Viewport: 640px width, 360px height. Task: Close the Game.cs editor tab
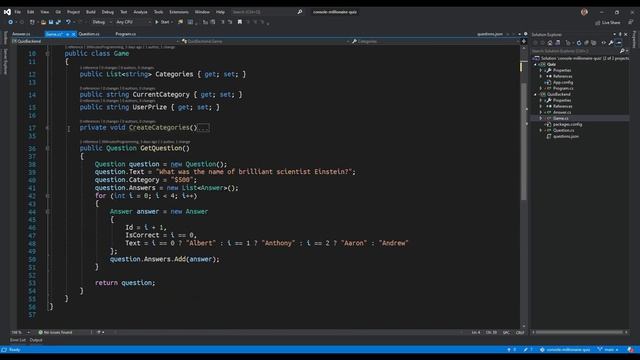(73, 34)
